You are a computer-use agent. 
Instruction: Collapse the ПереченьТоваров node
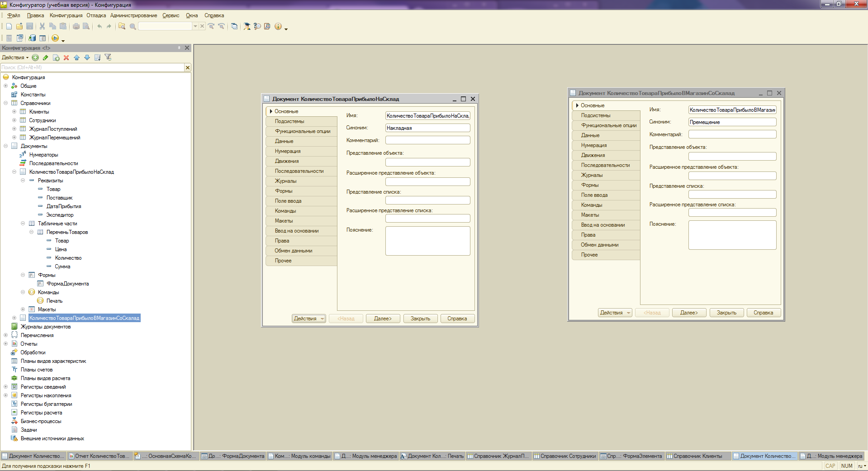tap(31, 232)
